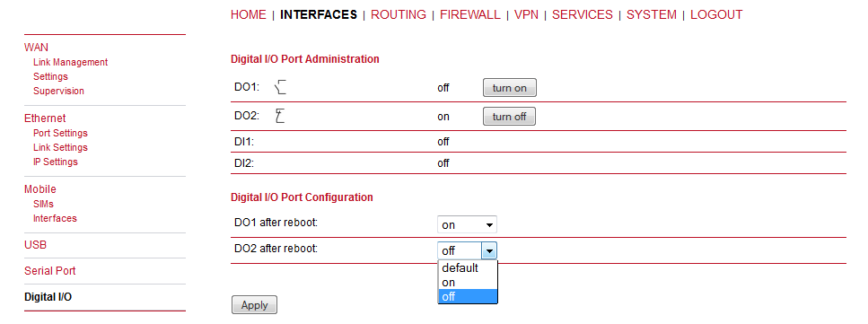
Task: Switch to the SERVICES section
Action: pos(583,15)
